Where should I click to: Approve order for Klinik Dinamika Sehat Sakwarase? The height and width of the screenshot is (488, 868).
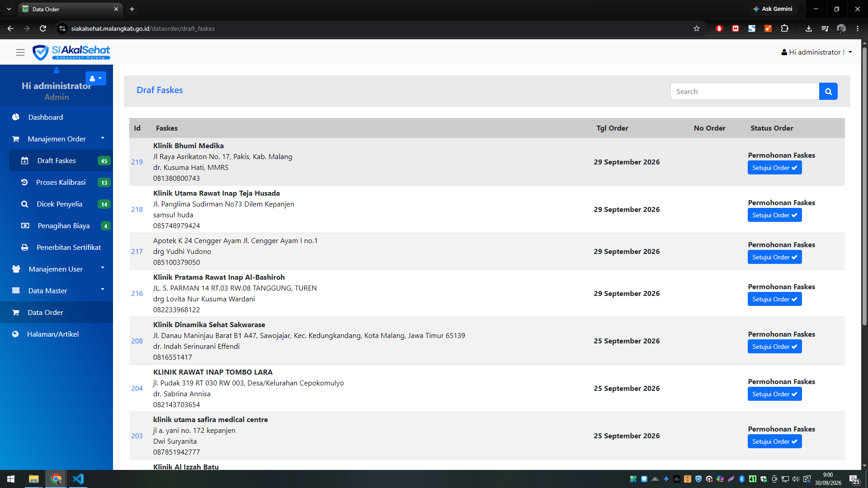774,347
